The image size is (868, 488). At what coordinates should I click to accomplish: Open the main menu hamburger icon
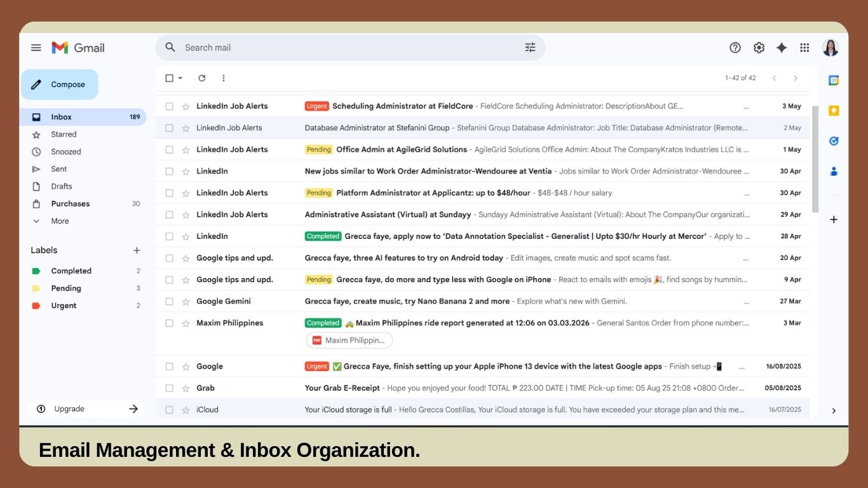pos(36,48)
